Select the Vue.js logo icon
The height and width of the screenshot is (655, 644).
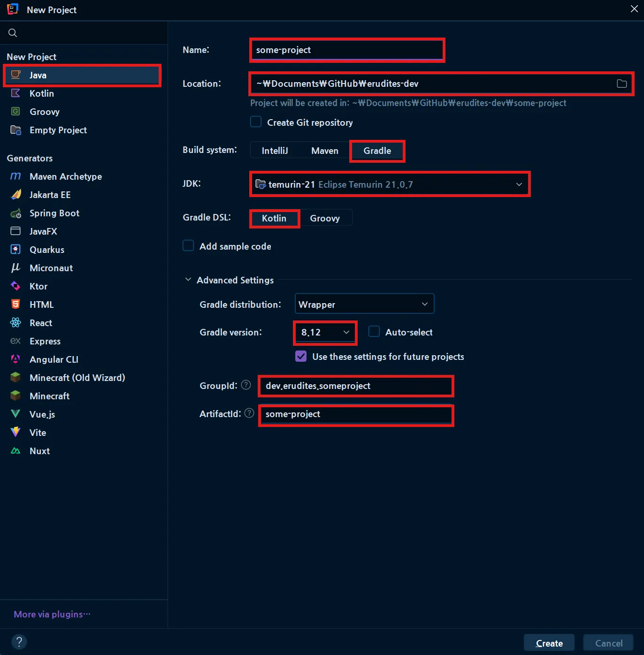[x=16, y=414]
